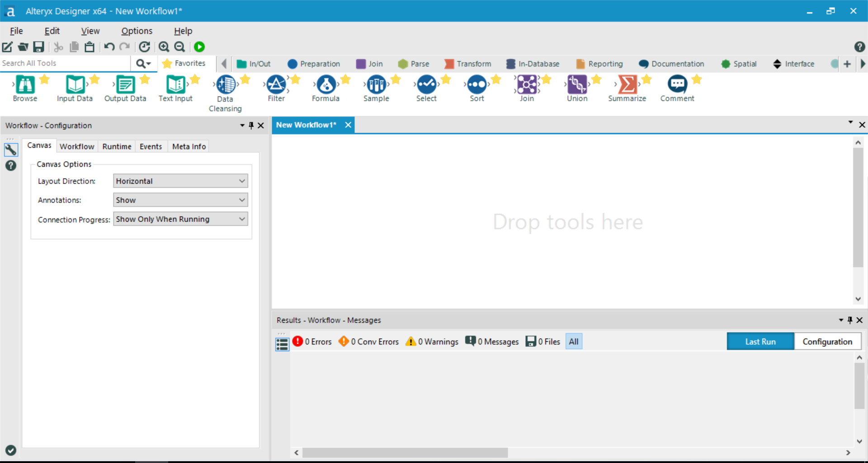Select the Filter tool

pos(276,85)
